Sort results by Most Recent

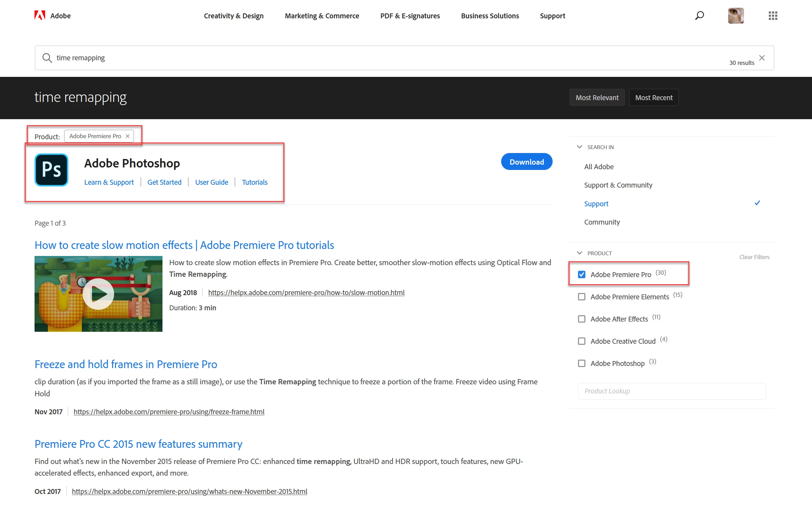point(653,98)
